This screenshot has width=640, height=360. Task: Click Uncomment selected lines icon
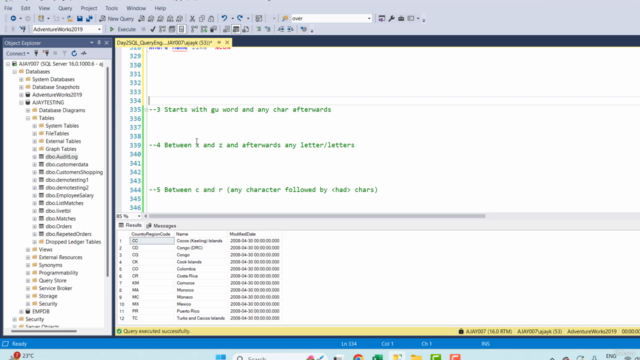pyautogui.click(x=268, y=29)
